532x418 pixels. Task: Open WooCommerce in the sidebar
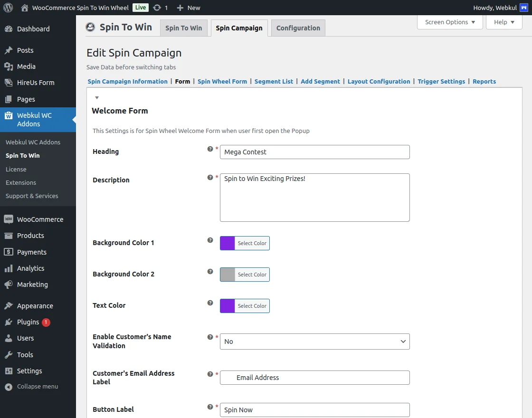40,219
